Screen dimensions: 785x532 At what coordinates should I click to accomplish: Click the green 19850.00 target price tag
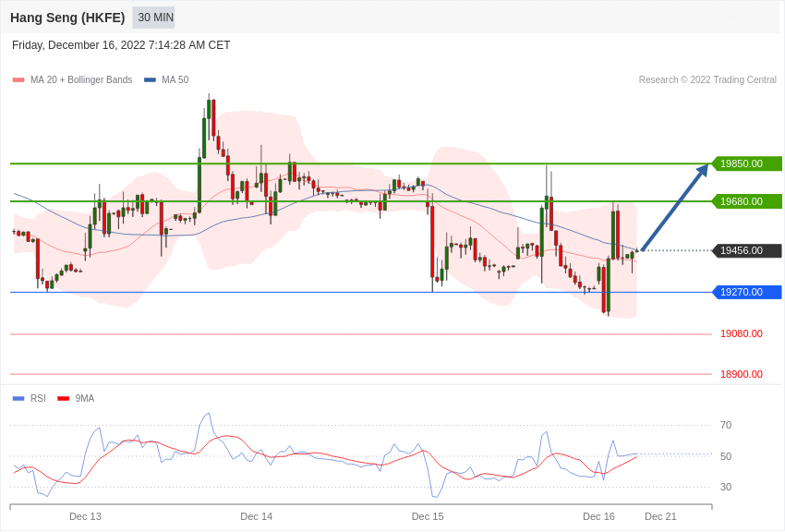(x=744, y=163)
